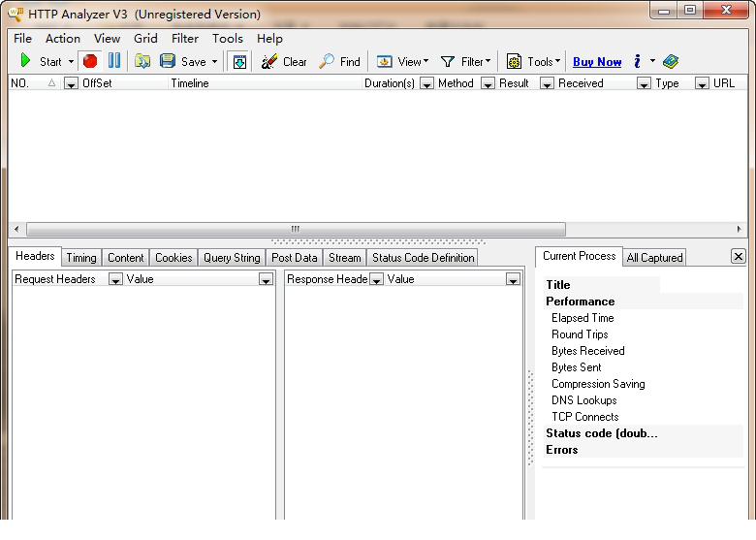Click the Save disk icon
756x540 pixels.
[168, 61]
